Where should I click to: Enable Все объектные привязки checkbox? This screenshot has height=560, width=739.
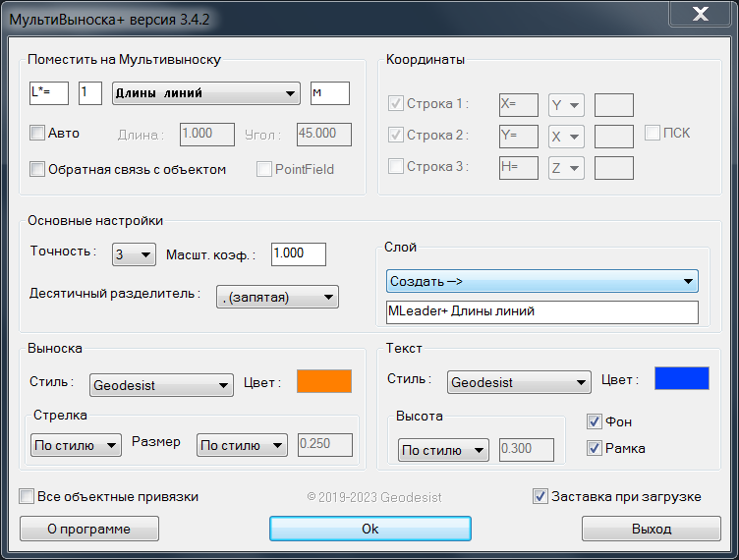click(28, 496)
